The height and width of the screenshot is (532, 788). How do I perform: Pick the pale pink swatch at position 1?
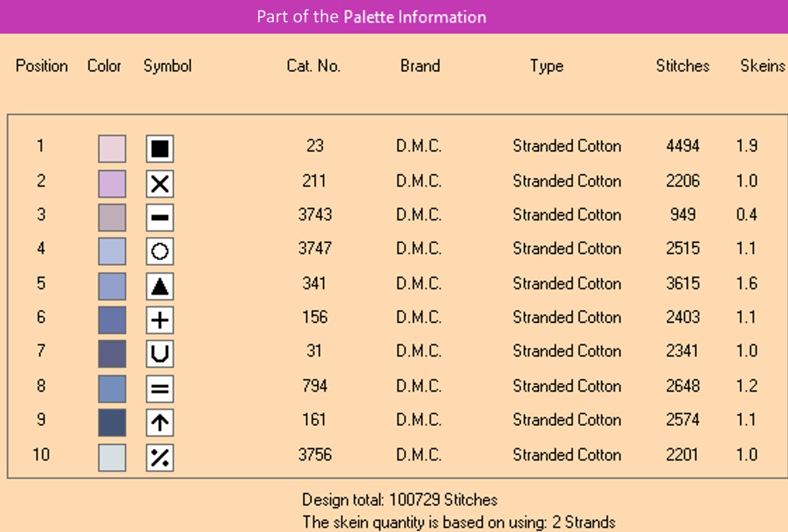click(112, 149)
